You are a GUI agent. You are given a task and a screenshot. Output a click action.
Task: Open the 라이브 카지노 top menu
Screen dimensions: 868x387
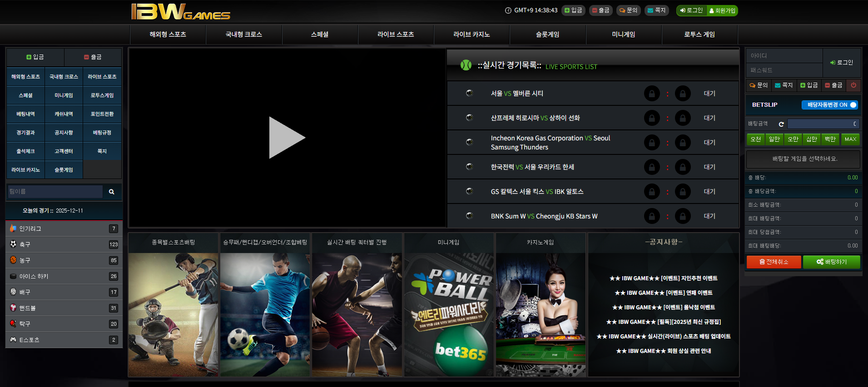point(471,35)
